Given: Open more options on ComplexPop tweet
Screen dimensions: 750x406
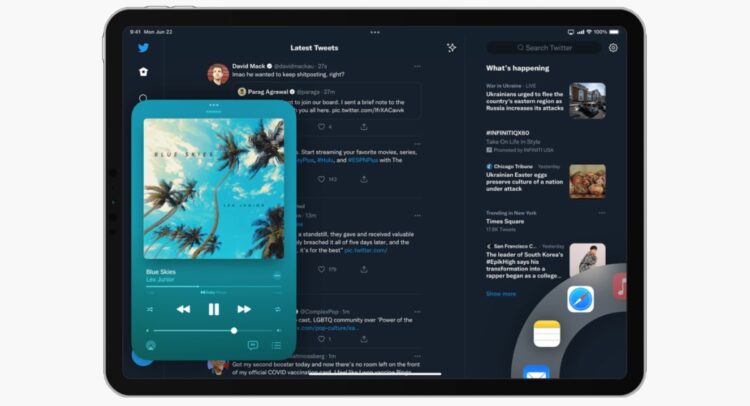Looking at the screenshot, I should click(418, 312).
